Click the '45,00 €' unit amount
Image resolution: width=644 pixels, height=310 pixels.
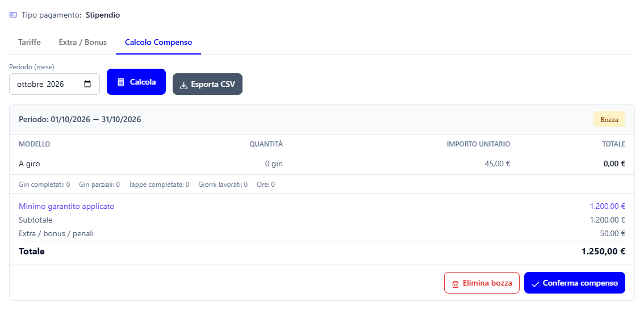pos(497,164)
